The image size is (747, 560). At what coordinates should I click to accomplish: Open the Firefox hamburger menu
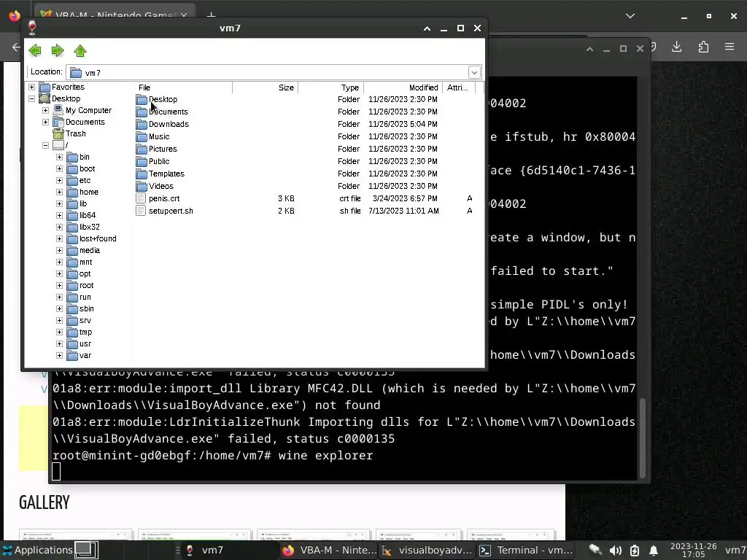pyautogui.click(x=729, y=47)
